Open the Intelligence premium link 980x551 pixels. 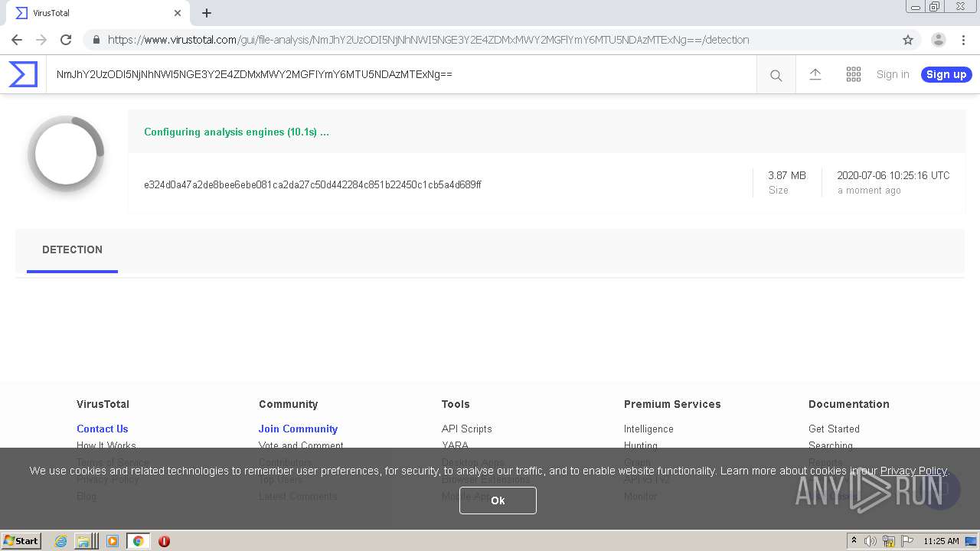[648, 429]
